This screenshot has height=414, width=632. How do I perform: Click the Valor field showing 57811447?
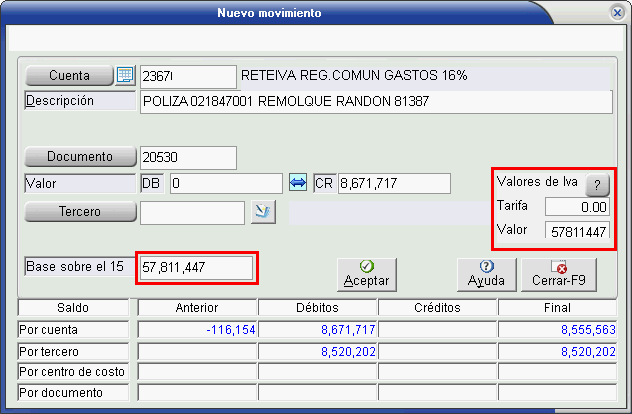pyautogui.click(x=576, y=231)
